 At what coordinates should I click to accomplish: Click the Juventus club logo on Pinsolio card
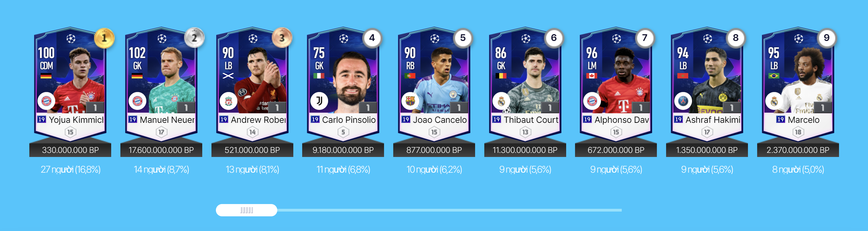click(x=319, y=101)
